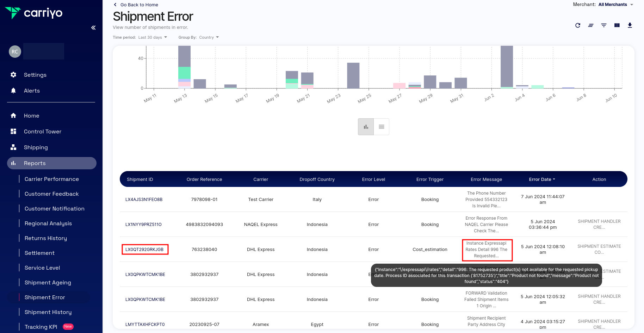Click Error Level column header

pyautogui.click(x=373, y=179)
